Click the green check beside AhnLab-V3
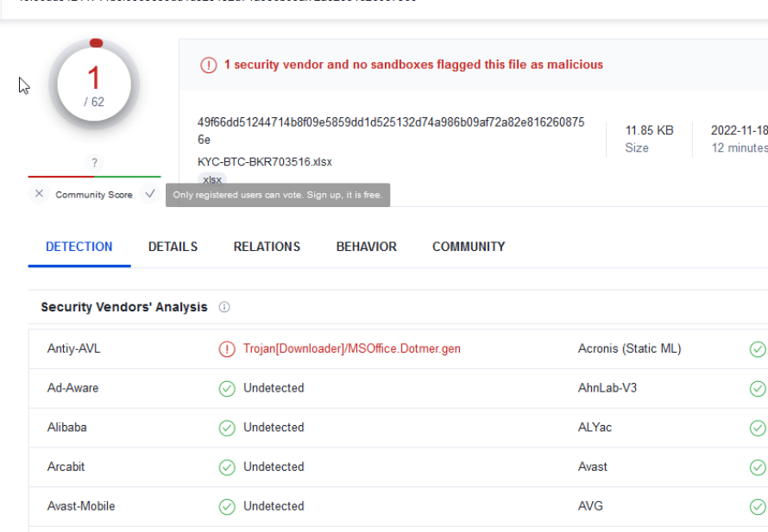The width and height of the screenshot is (768, 532). coord(758,389)
